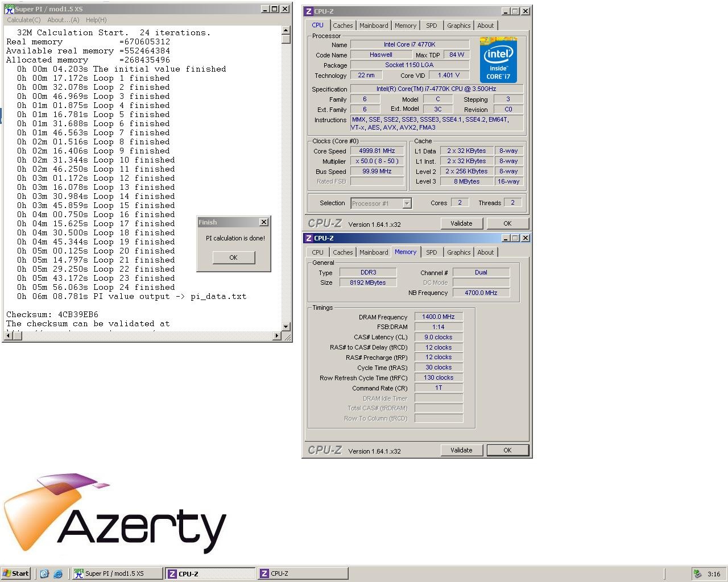Image resolution: width=728 pixels, height=582 pixels.
Task: Click the Level 3 cache 8 MBytes field
Action: point(466,181)
